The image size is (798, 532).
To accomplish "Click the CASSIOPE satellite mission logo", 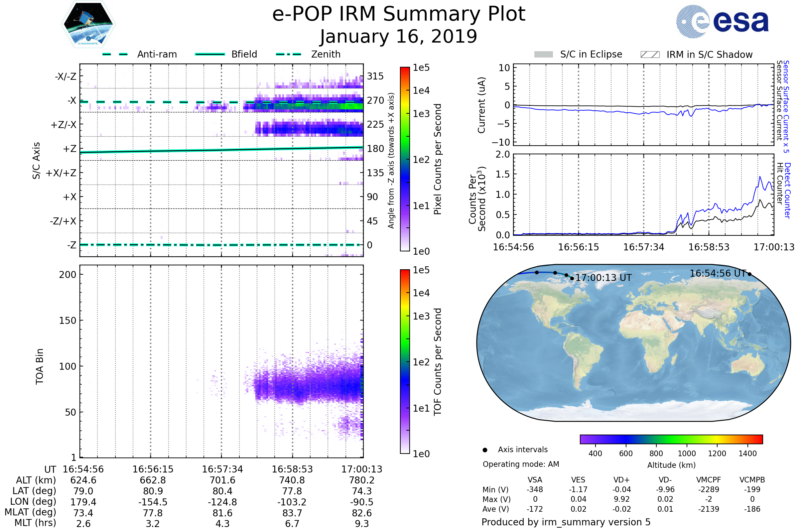I will (88, 24).
